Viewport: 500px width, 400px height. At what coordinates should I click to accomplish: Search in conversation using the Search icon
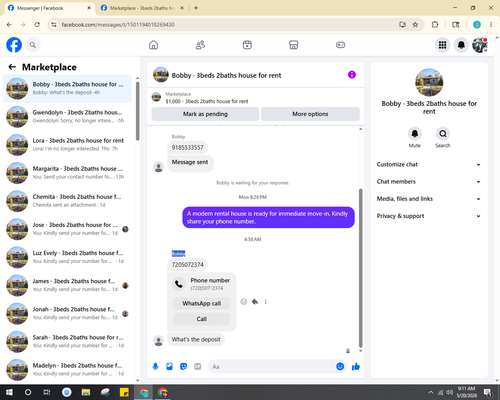tap(443, 134)
